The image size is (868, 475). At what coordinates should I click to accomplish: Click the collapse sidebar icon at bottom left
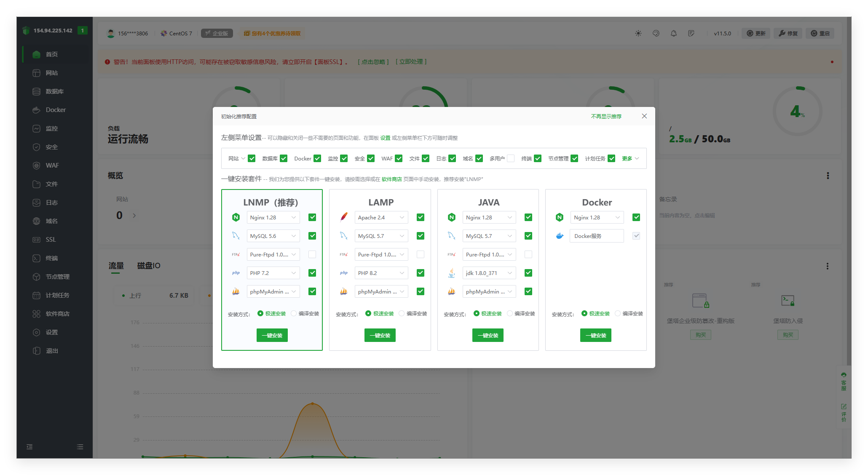(29, 447)
